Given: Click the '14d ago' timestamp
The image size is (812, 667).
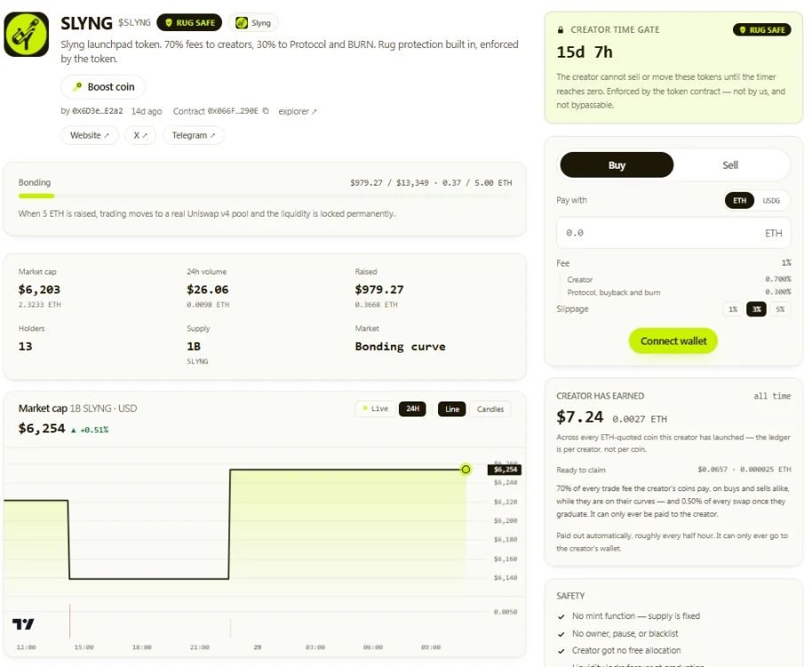Looking at the screenshot, I should click(x=147, y=111).
